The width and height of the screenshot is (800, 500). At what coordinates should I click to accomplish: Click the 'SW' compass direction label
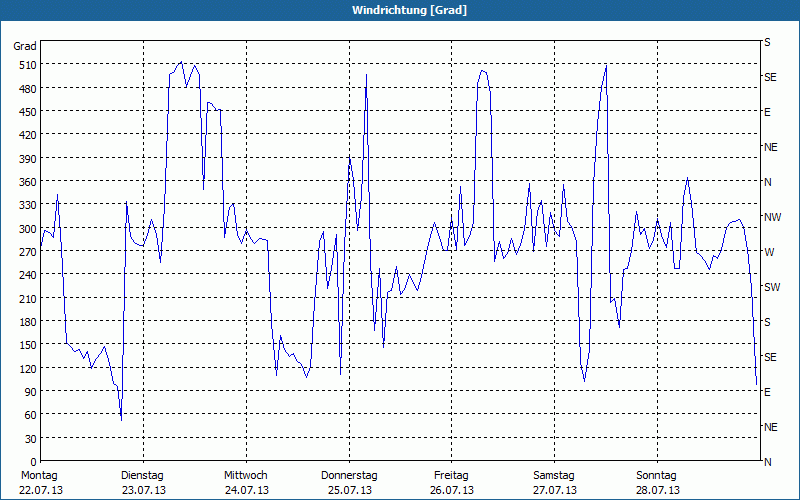click(x=772, y=287)
